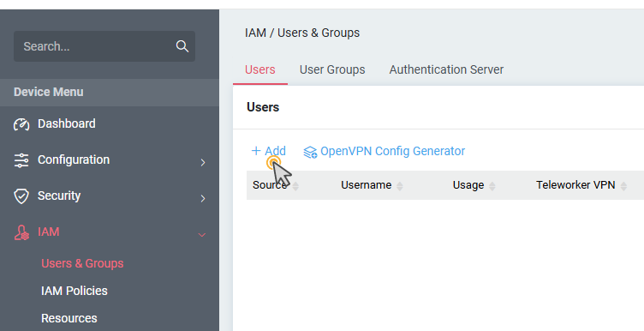Open IAM Policies submenu item
The width and height of the screenshot is (644, 331).
75,291
